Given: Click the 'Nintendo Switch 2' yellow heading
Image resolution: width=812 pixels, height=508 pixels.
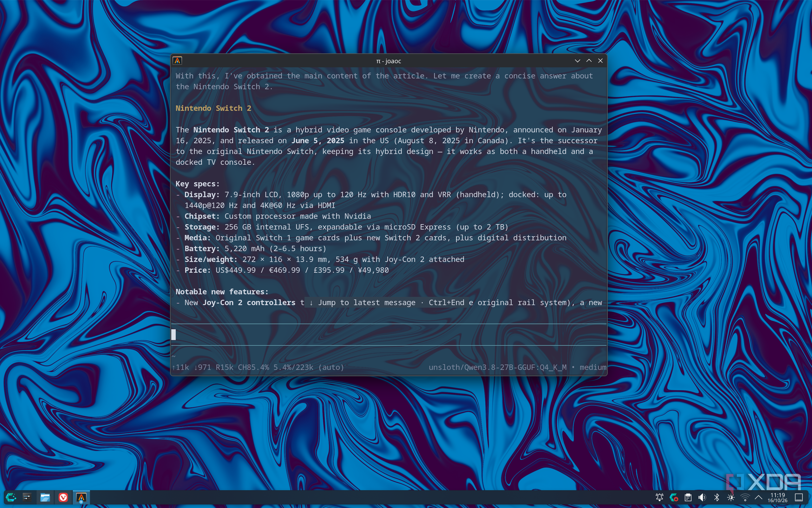Looking at the screenshot, I should pos(213,108).
